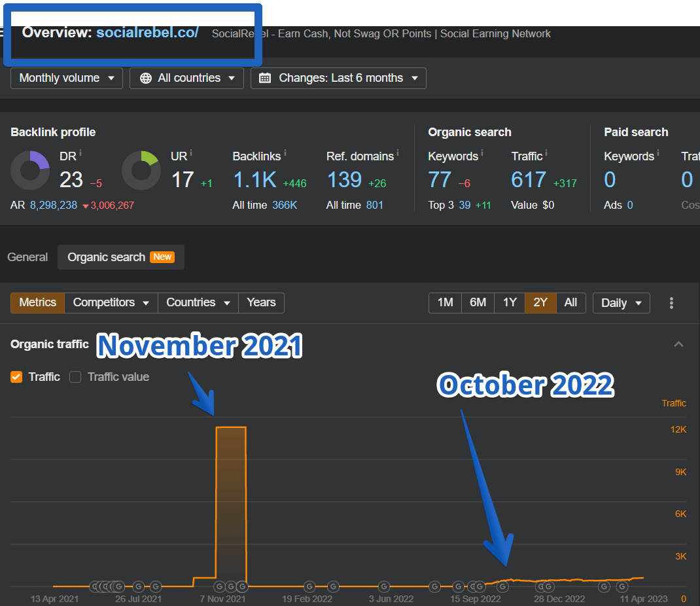Image resolution: width=700 pixels, height=606 pixels.
Task: Click the UR info icon
Action: click(x=191, y=153)
